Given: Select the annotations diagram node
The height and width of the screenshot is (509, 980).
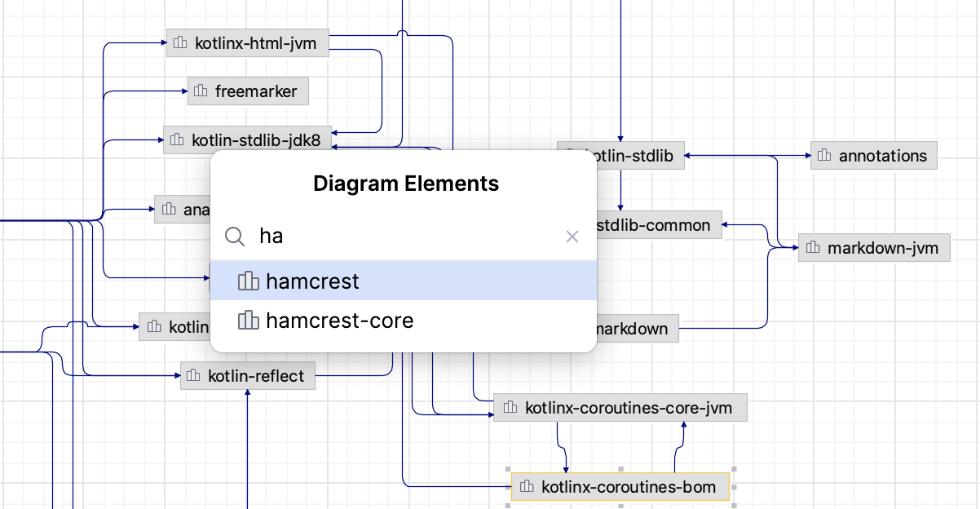Looking at the screenshot, I should pyautogui.click(x=874, y=155).
